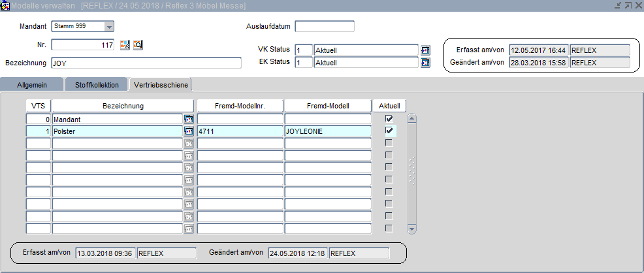Open lookup icon beside EK Status field
The height and width of the screenshot is (273, 644).
point(426,63)
